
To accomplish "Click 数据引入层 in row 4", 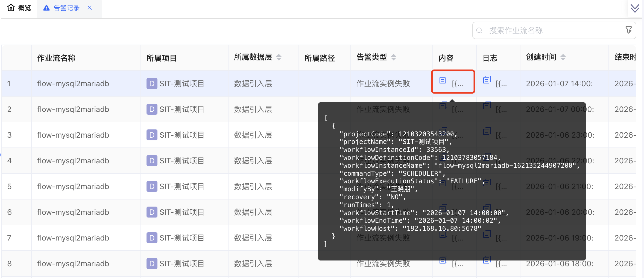I will [253, 161].
